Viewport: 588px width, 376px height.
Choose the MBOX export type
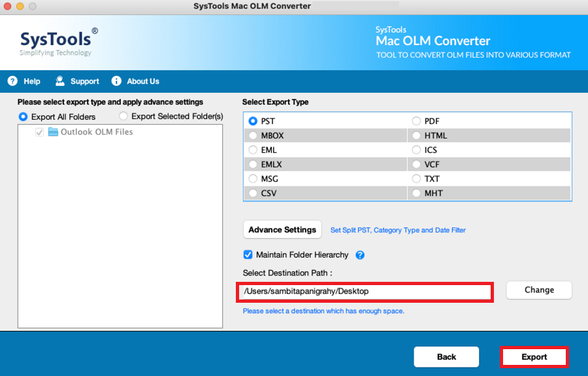[253, 135]
